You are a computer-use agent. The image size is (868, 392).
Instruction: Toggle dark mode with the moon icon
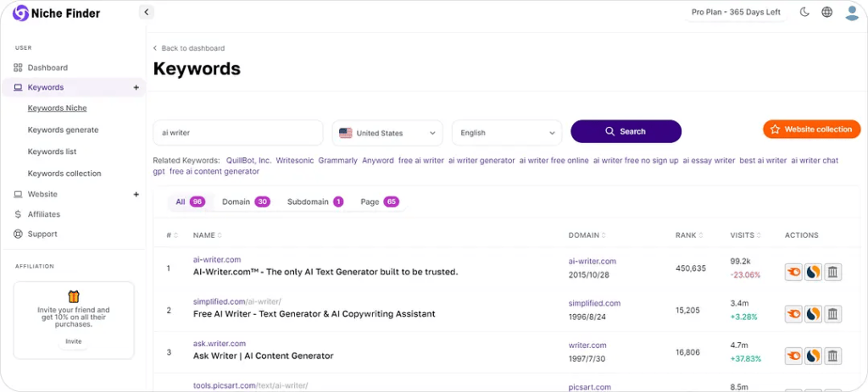(x=804, y=13)
